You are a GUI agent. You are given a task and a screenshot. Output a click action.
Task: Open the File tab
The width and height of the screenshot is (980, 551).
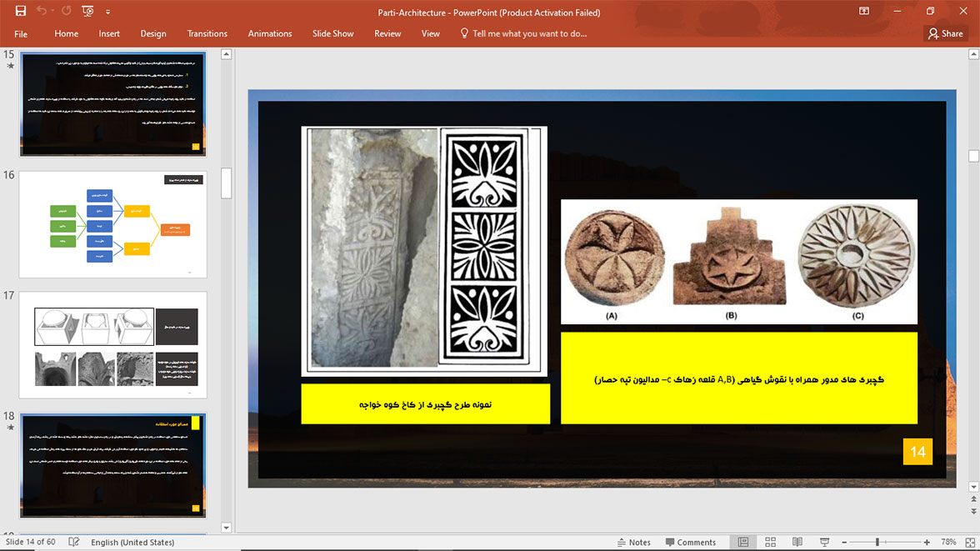(21, 34)
